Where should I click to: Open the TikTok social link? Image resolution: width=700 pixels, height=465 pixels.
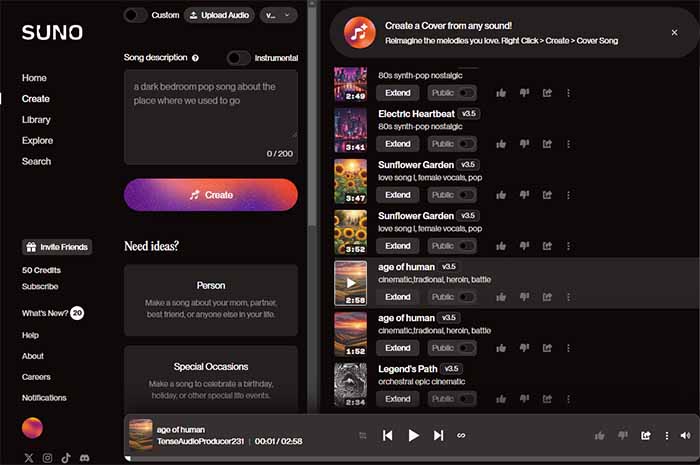point(66,458)
